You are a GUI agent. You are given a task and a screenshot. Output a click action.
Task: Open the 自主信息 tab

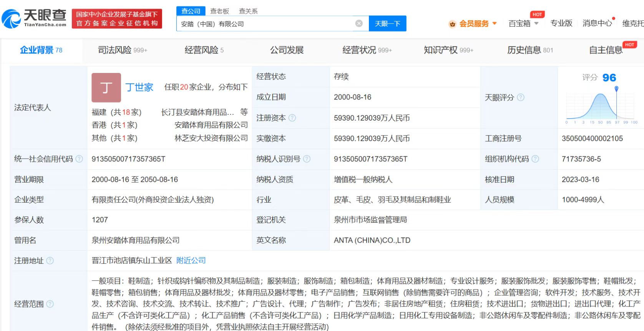606,50
